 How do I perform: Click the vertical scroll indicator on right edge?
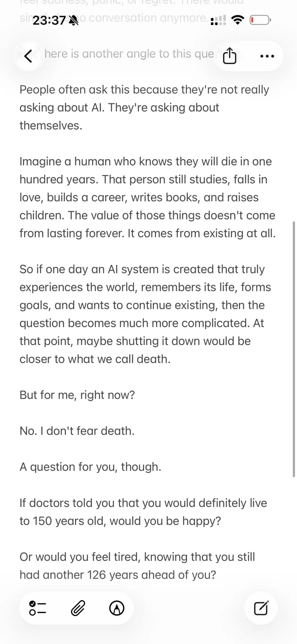(294, 349)
